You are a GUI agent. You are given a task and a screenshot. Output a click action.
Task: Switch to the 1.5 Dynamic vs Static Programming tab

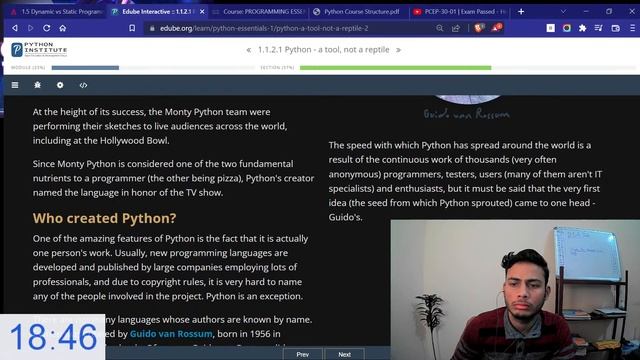point(56,12)
